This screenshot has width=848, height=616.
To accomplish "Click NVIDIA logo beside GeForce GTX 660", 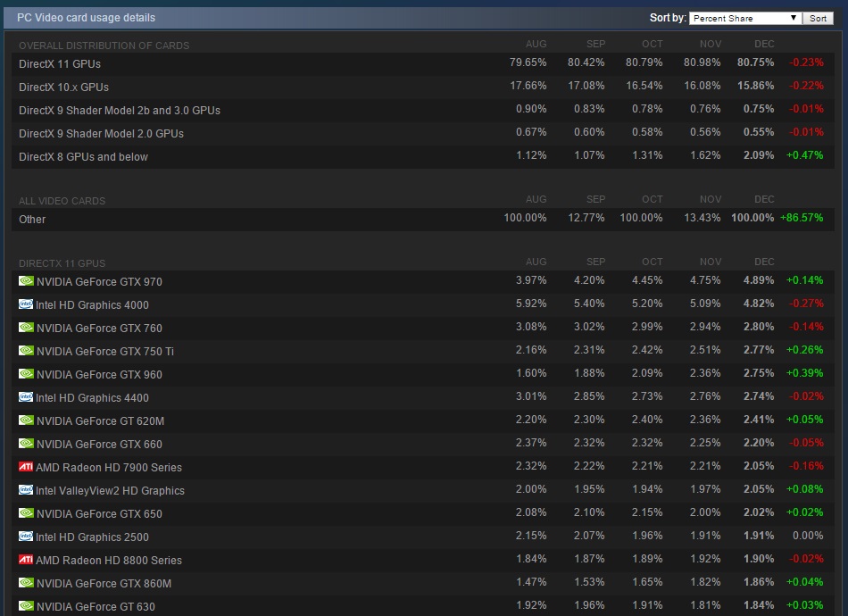I will point(26,444).
